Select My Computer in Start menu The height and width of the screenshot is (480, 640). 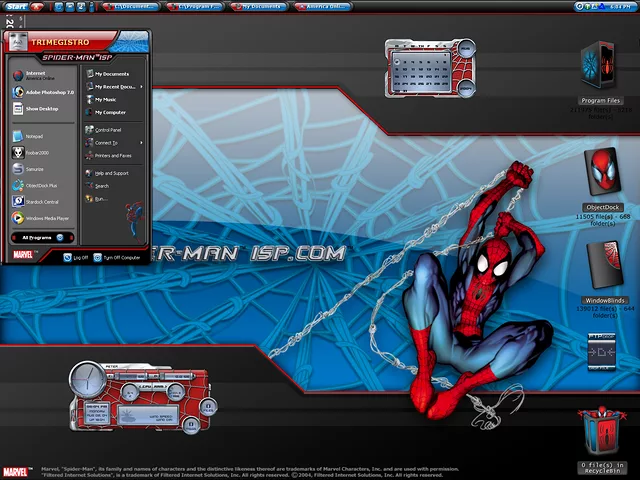pyautogui.click(x=110, y=112)
